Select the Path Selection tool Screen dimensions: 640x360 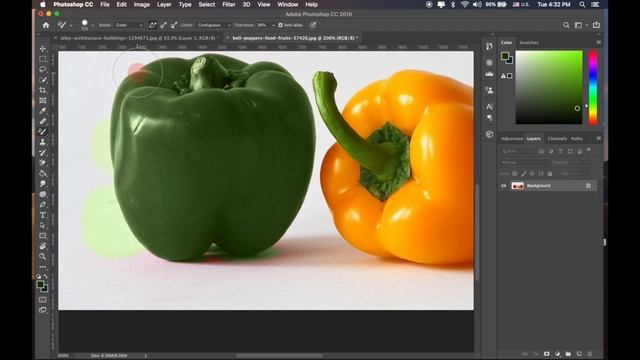pos(42,225)
